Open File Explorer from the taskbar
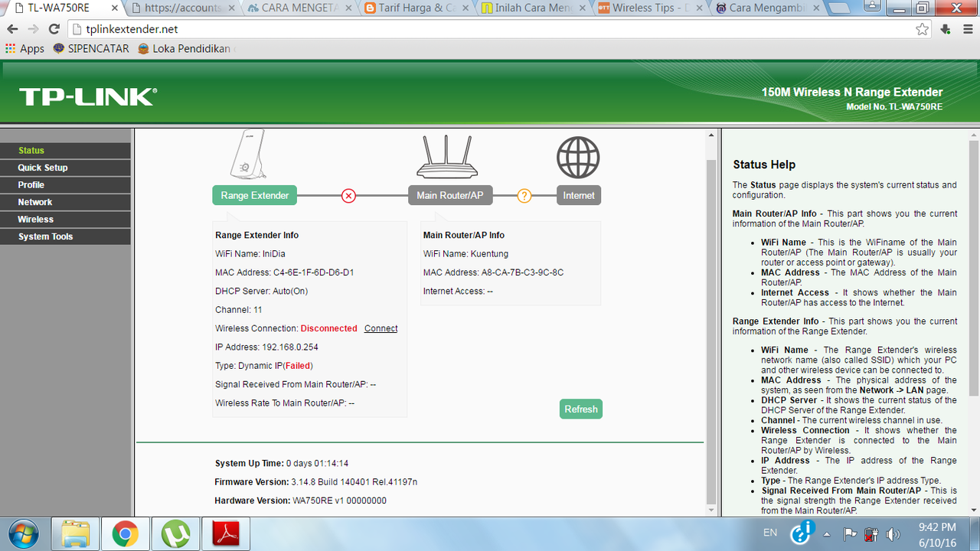The width and height of the screenshot is (980, 551). pos(75,533)
